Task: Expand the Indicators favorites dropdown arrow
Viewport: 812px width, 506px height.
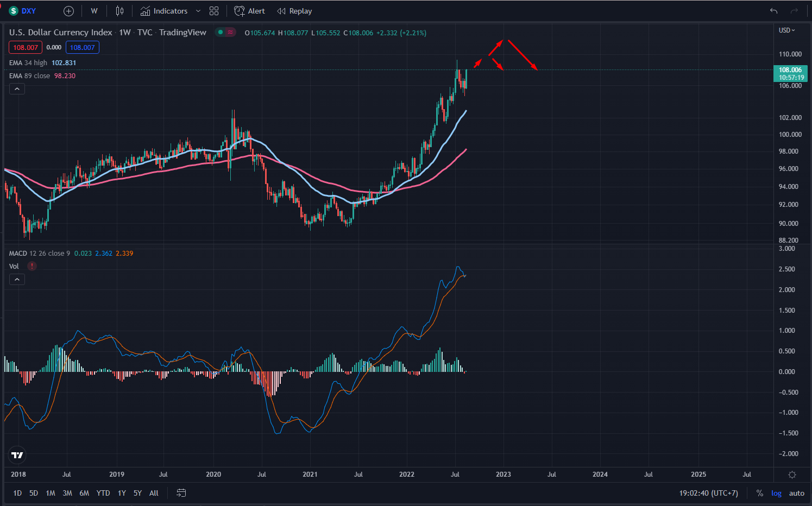Action: (x=198, y=11)
